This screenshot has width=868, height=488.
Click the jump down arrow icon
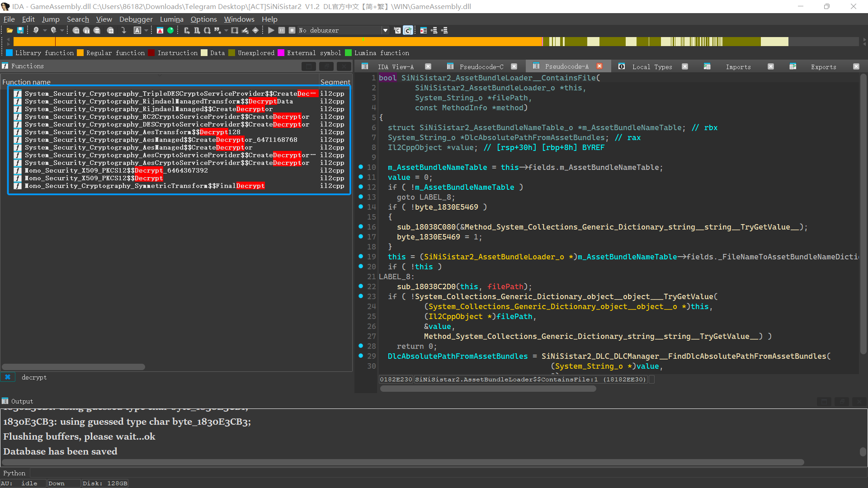click(x=123, y=30)
